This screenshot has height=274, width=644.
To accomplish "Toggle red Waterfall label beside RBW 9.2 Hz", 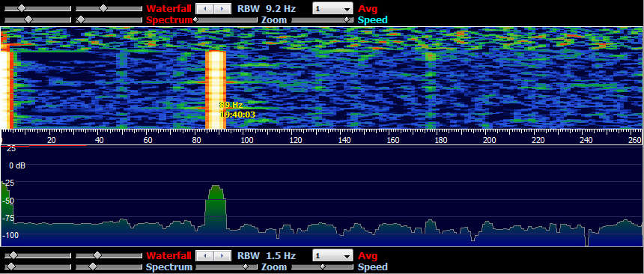I will pos(168,9).
